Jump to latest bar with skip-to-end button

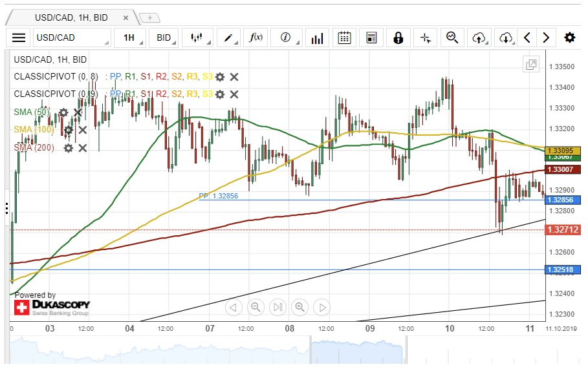(x=278, y=307)
